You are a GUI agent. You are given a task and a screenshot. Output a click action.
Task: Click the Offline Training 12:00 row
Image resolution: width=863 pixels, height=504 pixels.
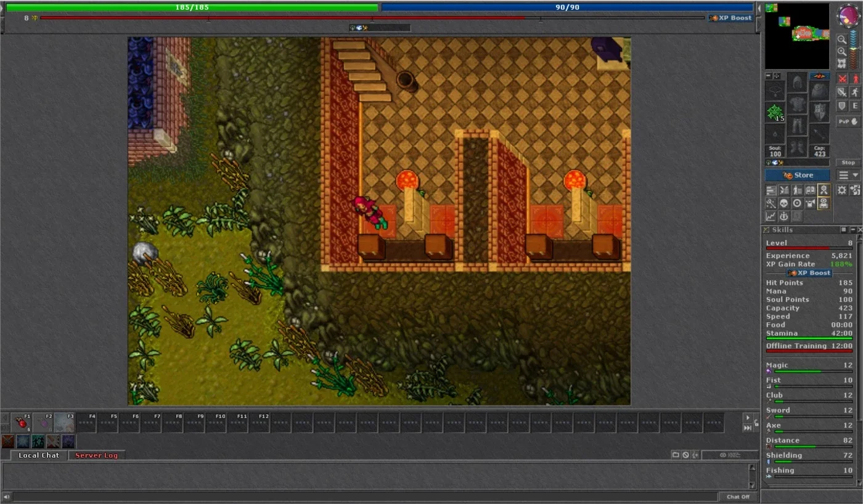[x=809, y=346]
